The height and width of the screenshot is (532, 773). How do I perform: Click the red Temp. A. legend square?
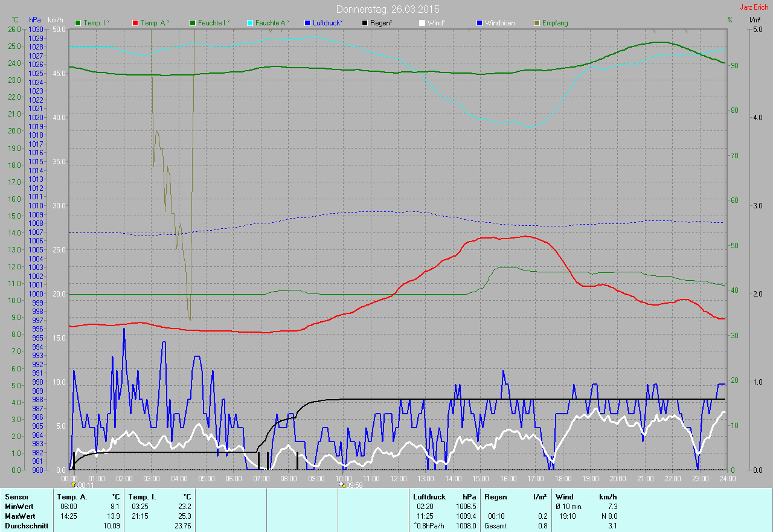coord(135,23)
